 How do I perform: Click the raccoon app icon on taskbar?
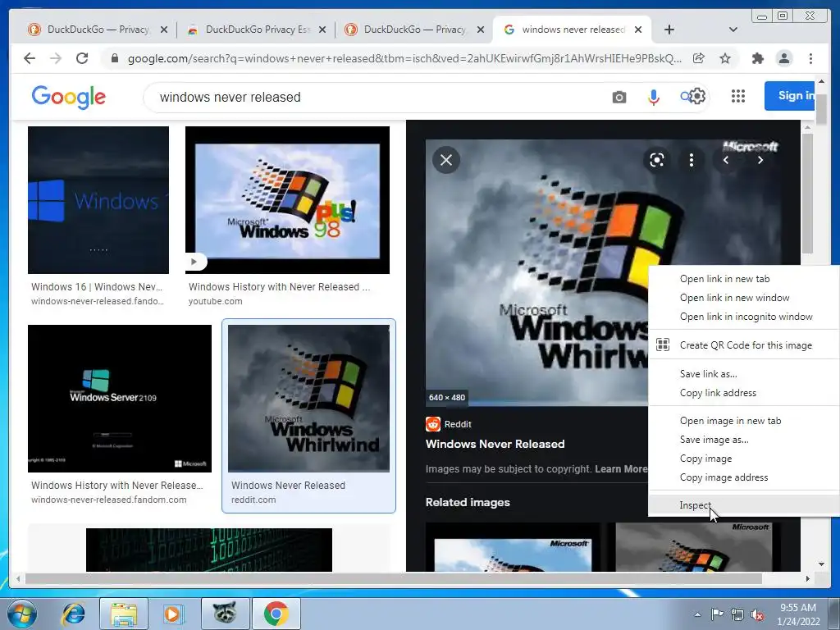click(225, 614)
